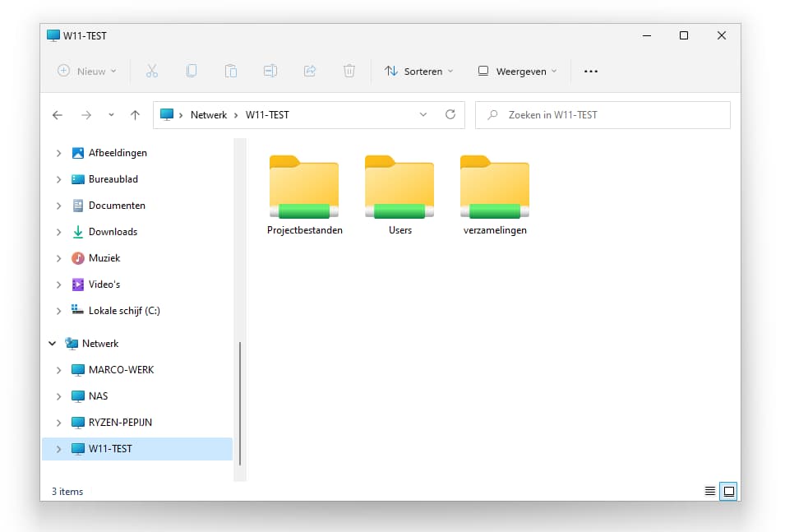Go back with the left arrow
The height and width of the screenshot is (532, 785).
[x=58, y=115]
